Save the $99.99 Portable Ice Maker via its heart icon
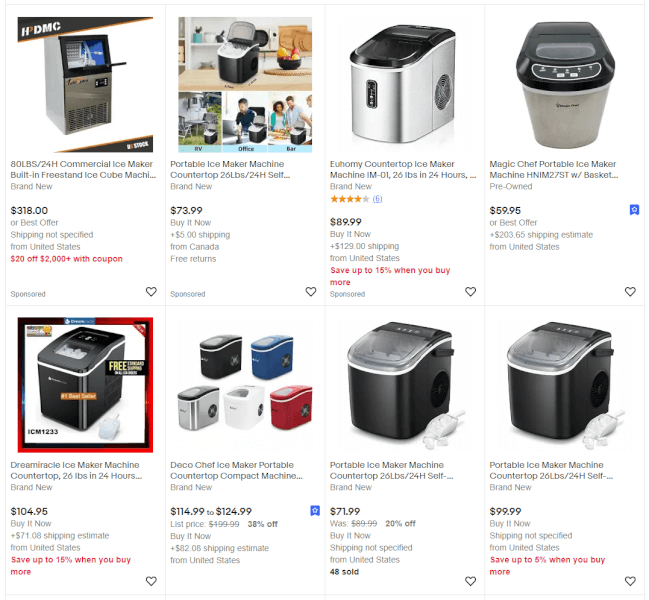Screen dimensions: 649x600 (x=630, y=581)
